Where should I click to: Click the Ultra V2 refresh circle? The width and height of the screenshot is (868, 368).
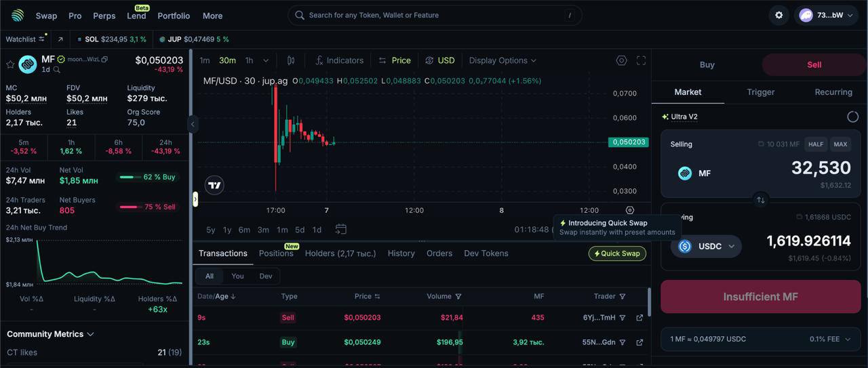point(853,117)
